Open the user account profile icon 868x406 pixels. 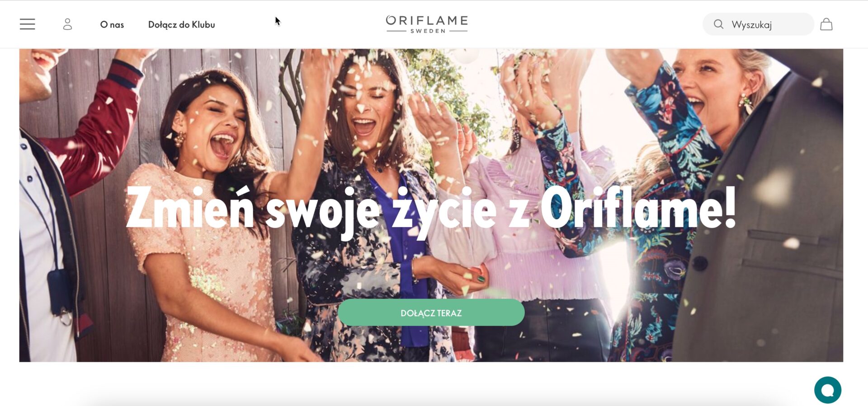67,24
